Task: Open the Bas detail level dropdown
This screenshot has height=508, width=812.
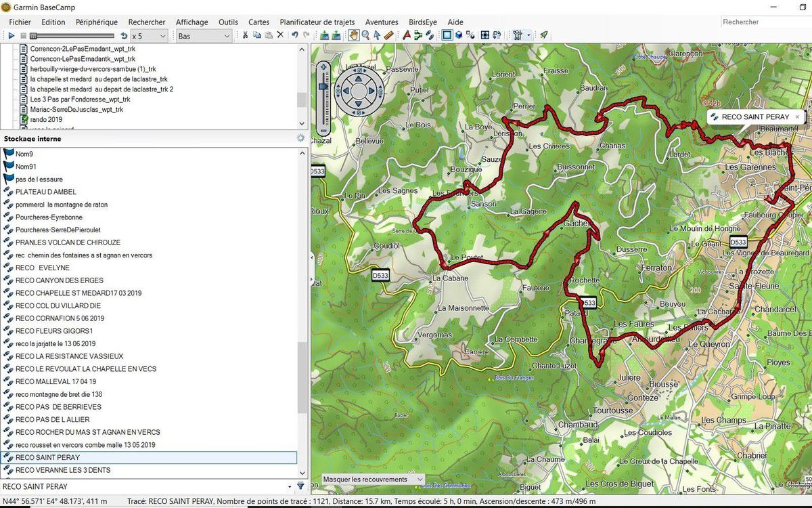Action: [x=204, y=36]
